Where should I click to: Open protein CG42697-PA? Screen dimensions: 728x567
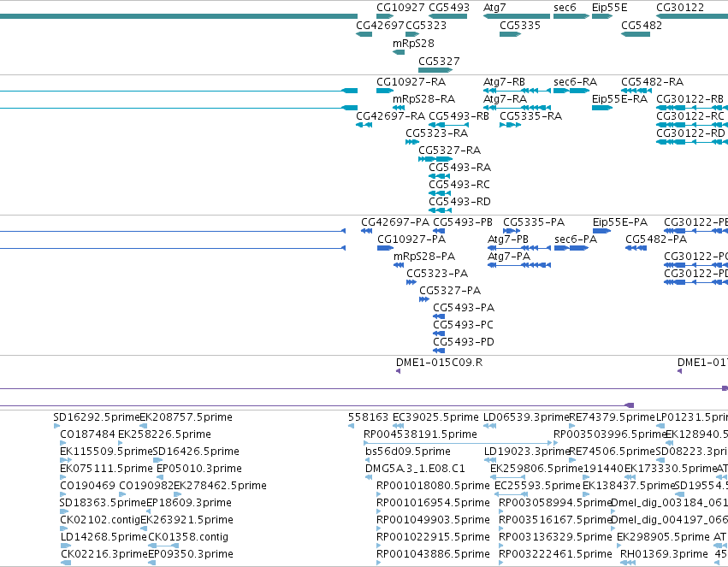coord(395,222)
